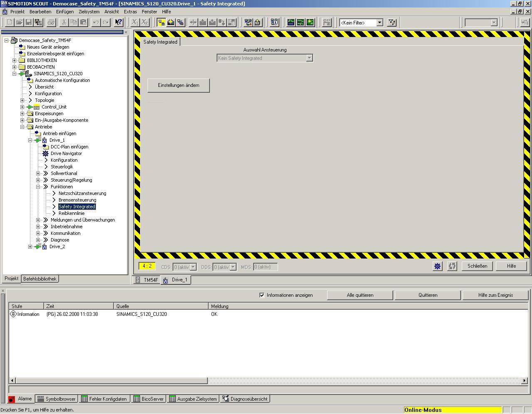This screenshot has width=532, height=414.
Task: Click the New project toolbar icon
Action: (10, 22)
